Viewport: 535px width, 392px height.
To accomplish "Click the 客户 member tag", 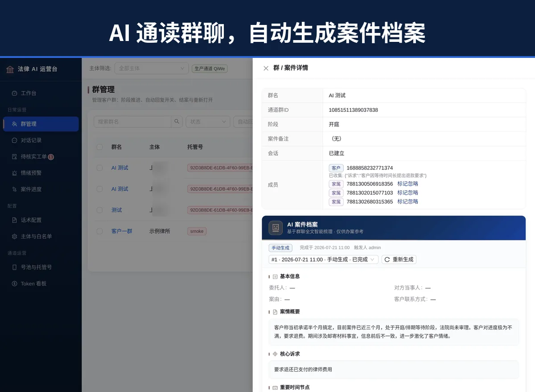I will [336, 168].
